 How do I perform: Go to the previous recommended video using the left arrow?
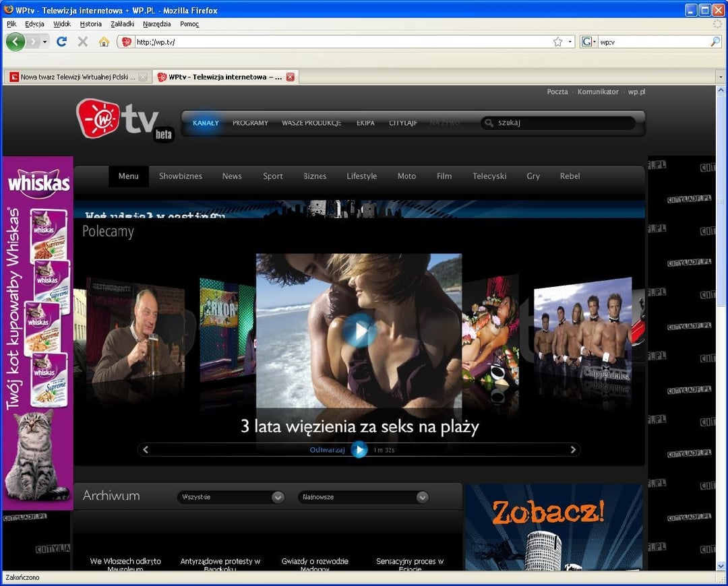click(146, 449)
